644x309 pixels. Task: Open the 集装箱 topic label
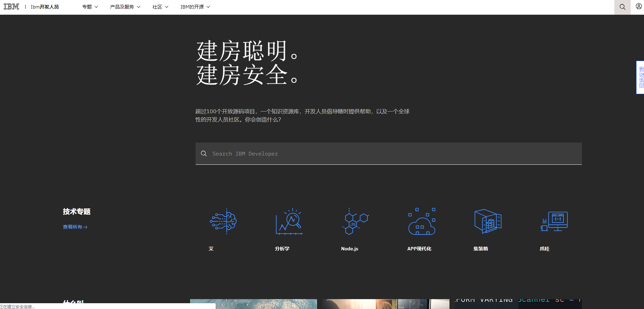(481, 249)
